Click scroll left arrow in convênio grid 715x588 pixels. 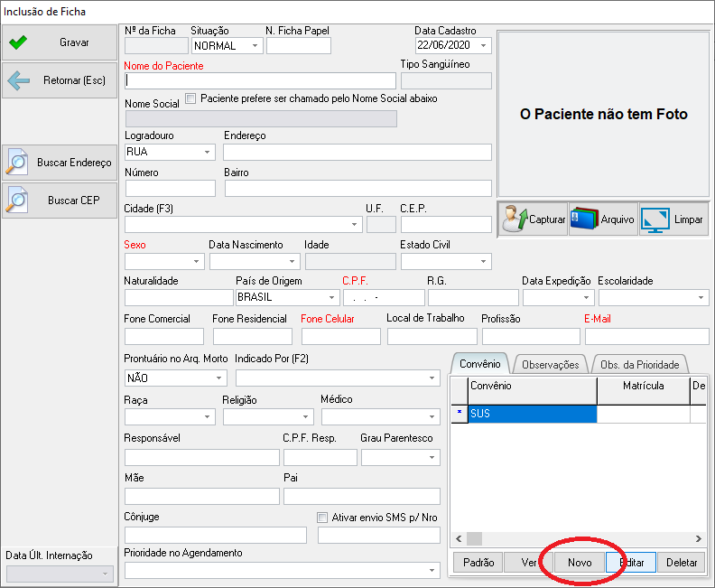459,538
